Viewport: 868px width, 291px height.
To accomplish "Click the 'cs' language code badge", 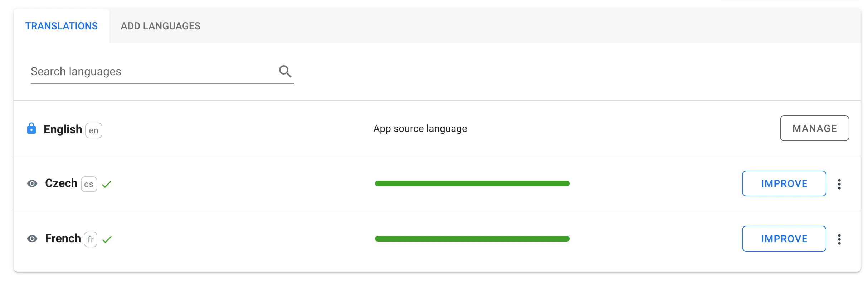I will coord(89,184).
